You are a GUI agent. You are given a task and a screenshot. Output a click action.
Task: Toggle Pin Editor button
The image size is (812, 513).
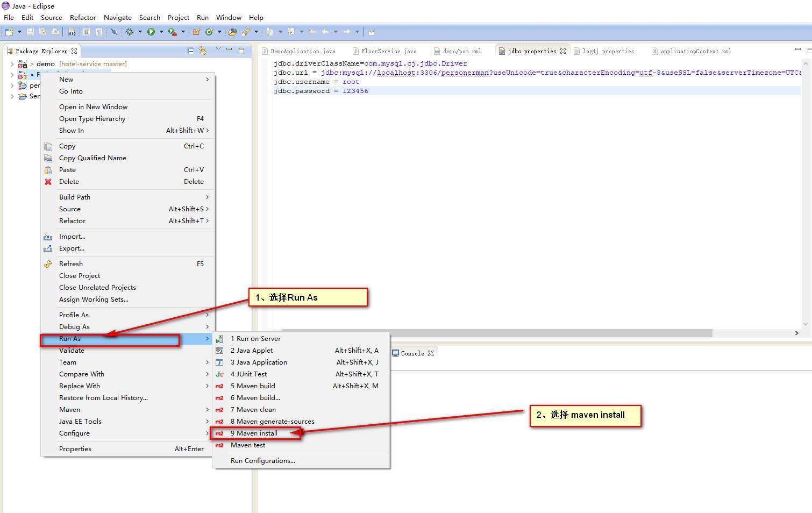(372, 32)
